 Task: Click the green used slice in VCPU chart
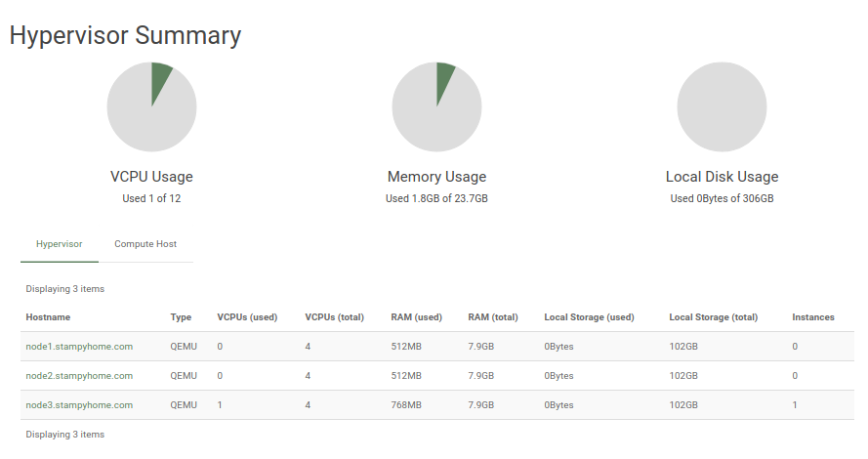click(x=159, y=80)
